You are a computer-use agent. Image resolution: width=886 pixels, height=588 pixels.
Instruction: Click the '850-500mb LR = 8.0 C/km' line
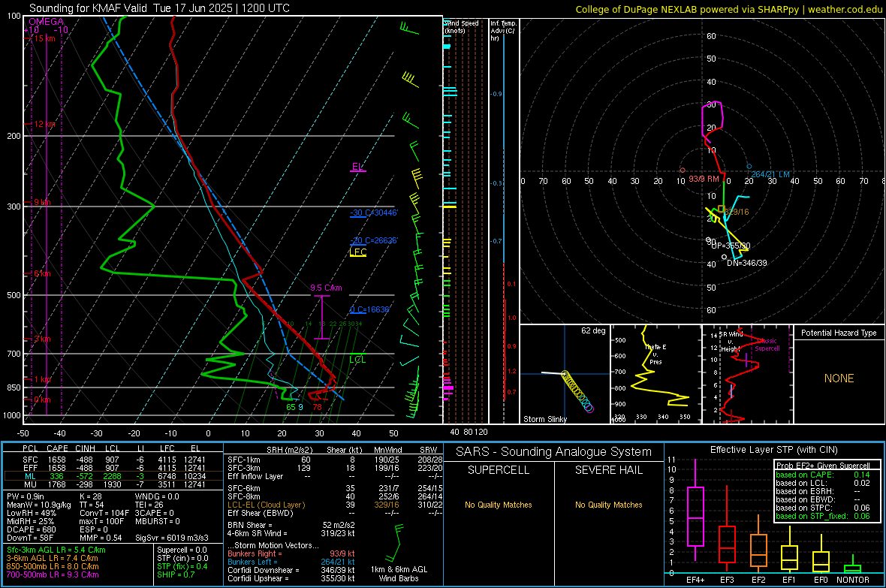pyautogui.click(x=53, y=566)
